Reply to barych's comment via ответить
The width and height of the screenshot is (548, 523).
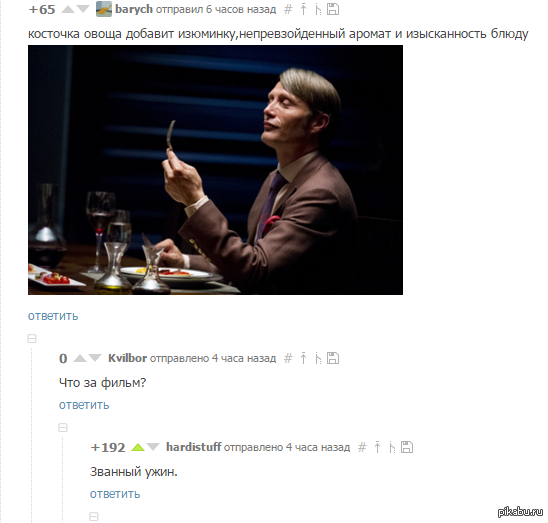coord(53,316)
